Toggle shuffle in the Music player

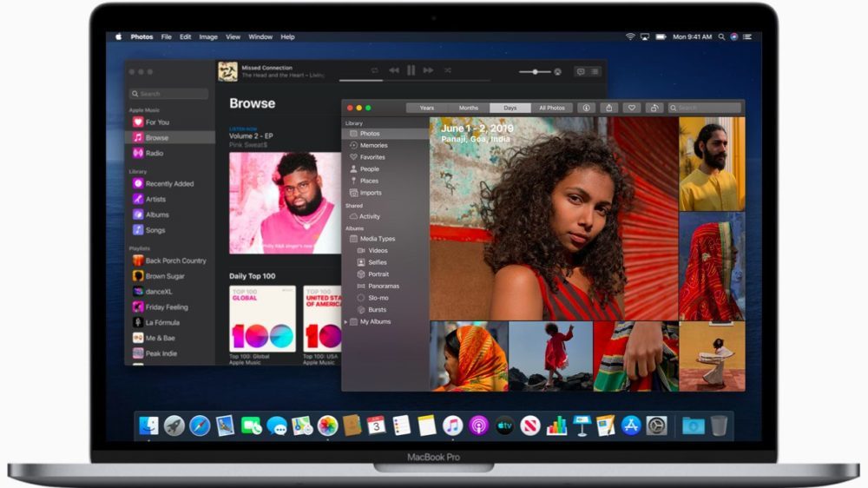[448, 70]
